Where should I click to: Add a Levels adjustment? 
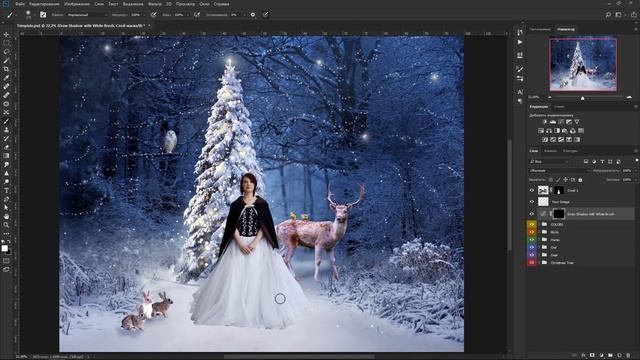(553, 122)
